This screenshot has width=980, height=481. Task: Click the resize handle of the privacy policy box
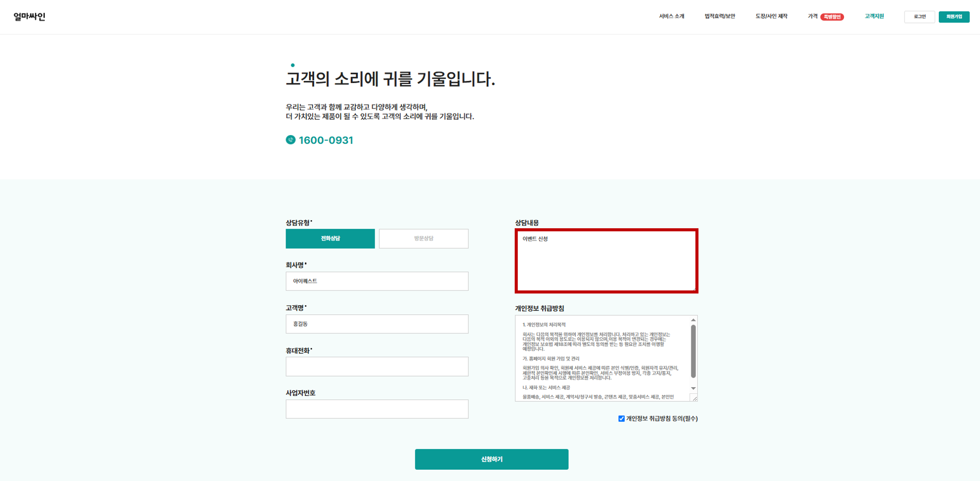click(x=694, y=398)
